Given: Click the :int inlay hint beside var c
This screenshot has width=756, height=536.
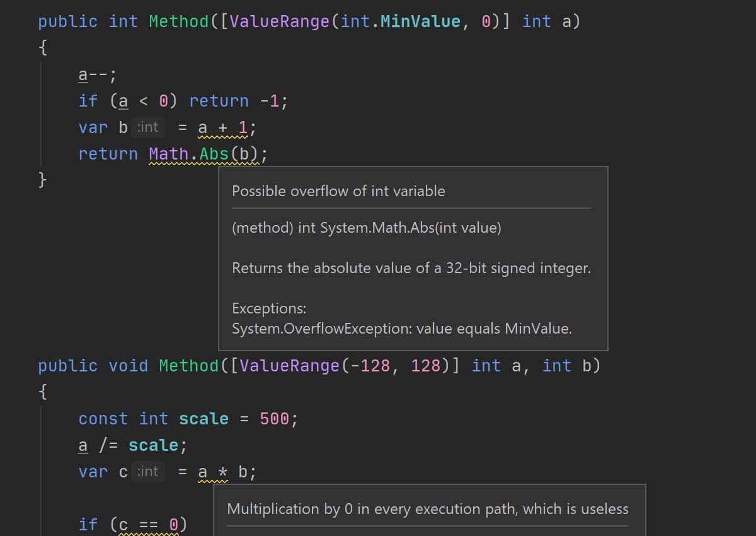Looking at the screenshot, I should [x=148, y=472].
